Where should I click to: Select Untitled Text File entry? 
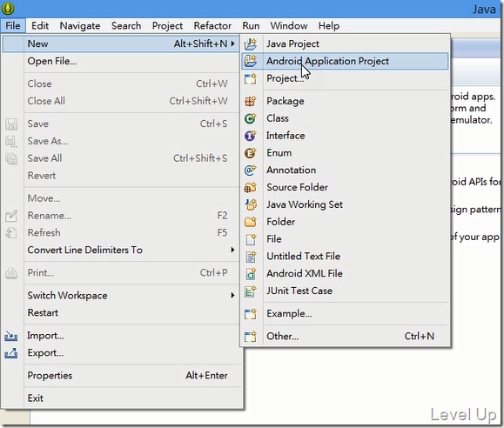(345, 257)
